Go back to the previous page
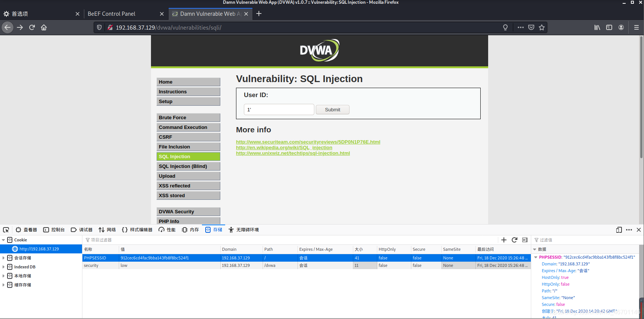Viewport: 644px width, 319px height. (x=7, y=27)
